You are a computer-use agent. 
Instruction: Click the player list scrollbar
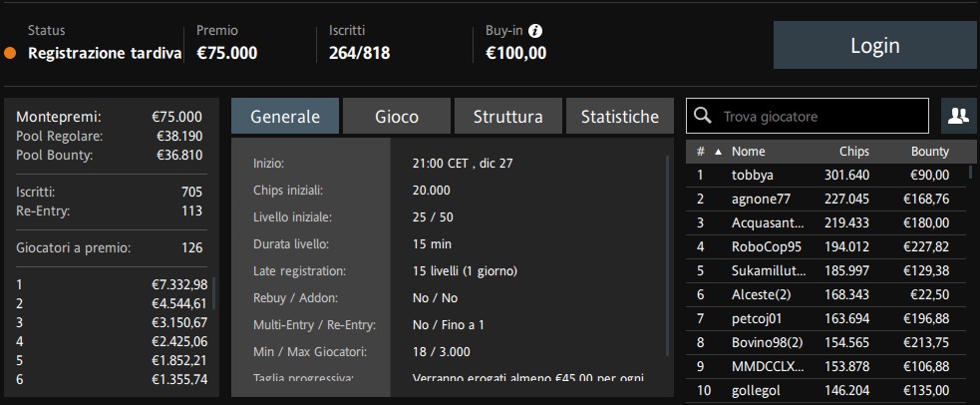[971, 173]
